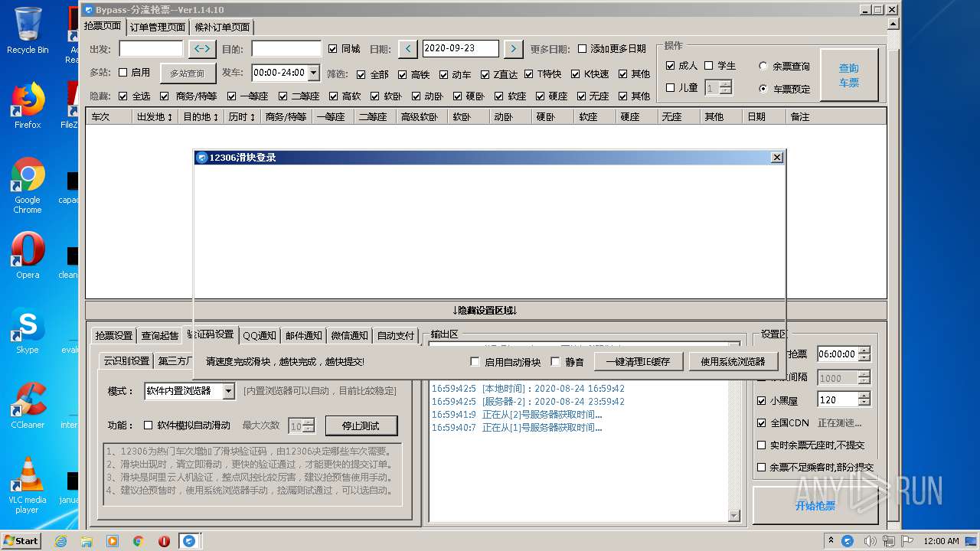Viewport: 980px width, 551px height.
Task: Sort the table by 出发地 column
Action: tap(155, 117)
